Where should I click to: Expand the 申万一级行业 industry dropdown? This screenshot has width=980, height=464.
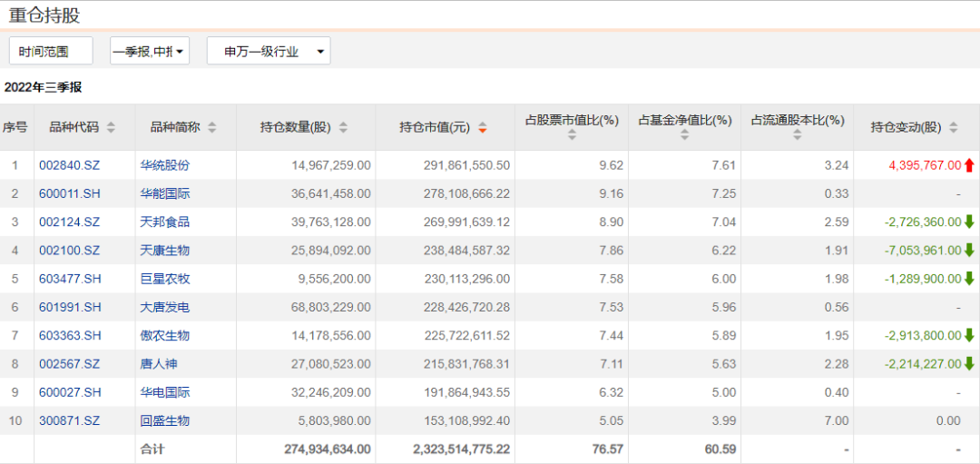tap(269, 52)
